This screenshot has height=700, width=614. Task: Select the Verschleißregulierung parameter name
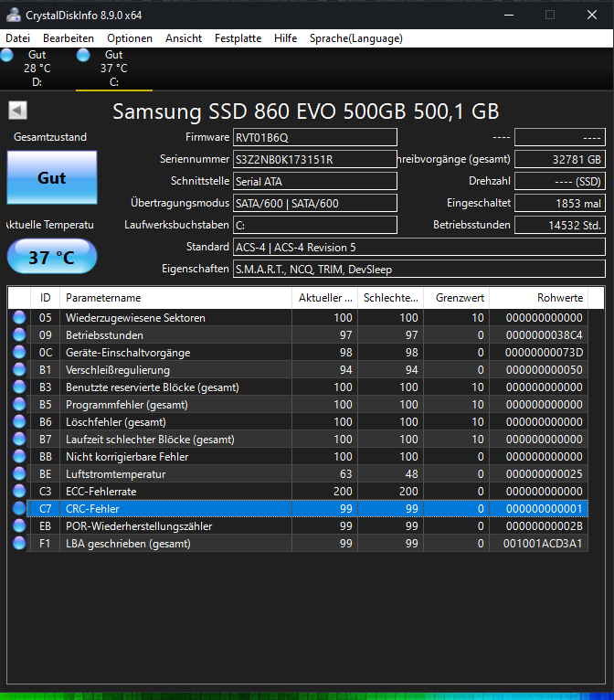pos(118,370)
